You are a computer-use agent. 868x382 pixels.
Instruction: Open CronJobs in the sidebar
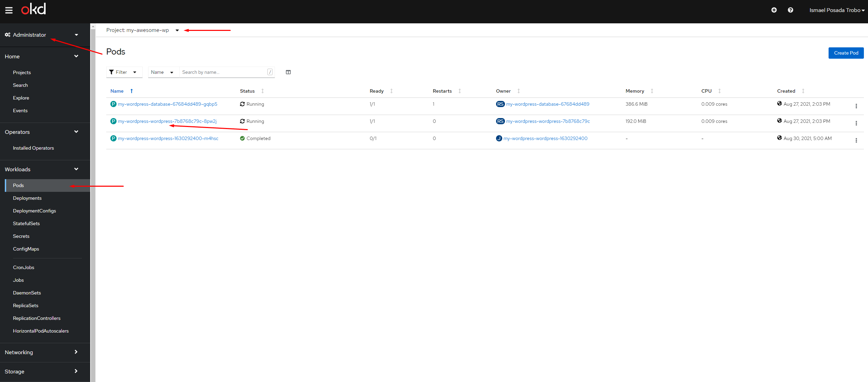coord(24,267)
